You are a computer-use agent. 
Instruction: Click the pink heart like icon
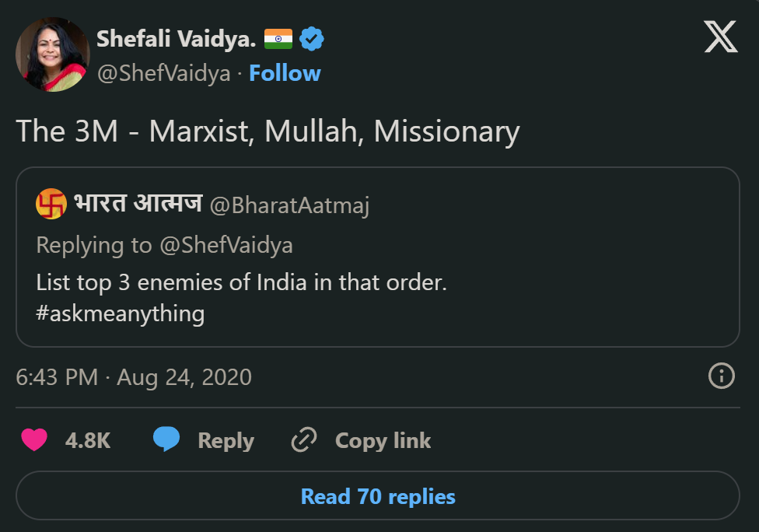point(33,440)
